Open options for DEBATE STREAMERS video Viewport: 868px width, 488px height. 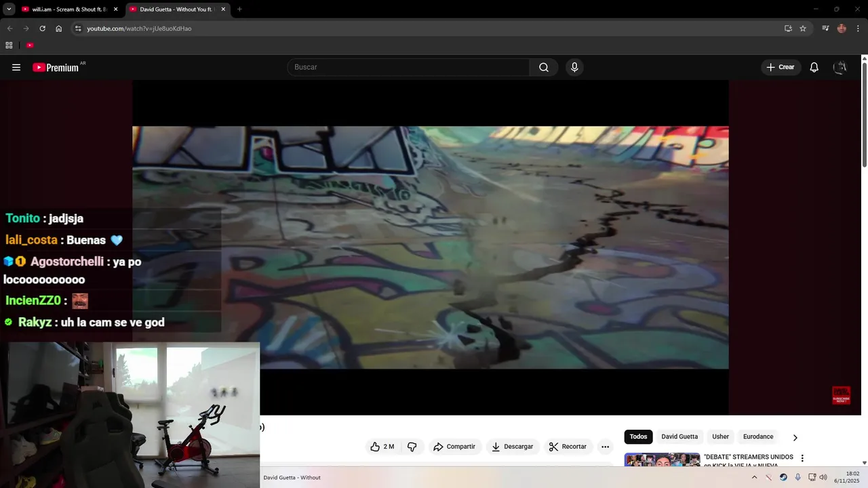click(802, 458)
